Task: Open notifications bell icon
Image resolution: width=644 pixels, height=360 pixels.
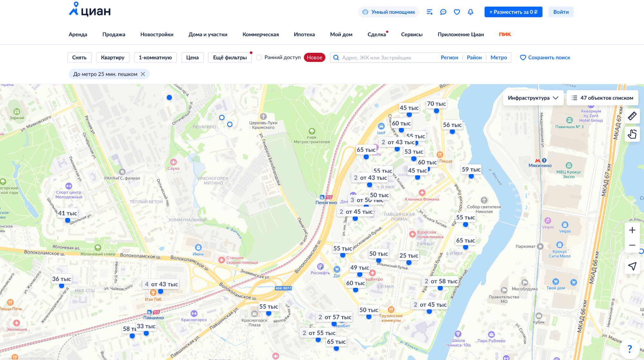Action: (470, 12)
